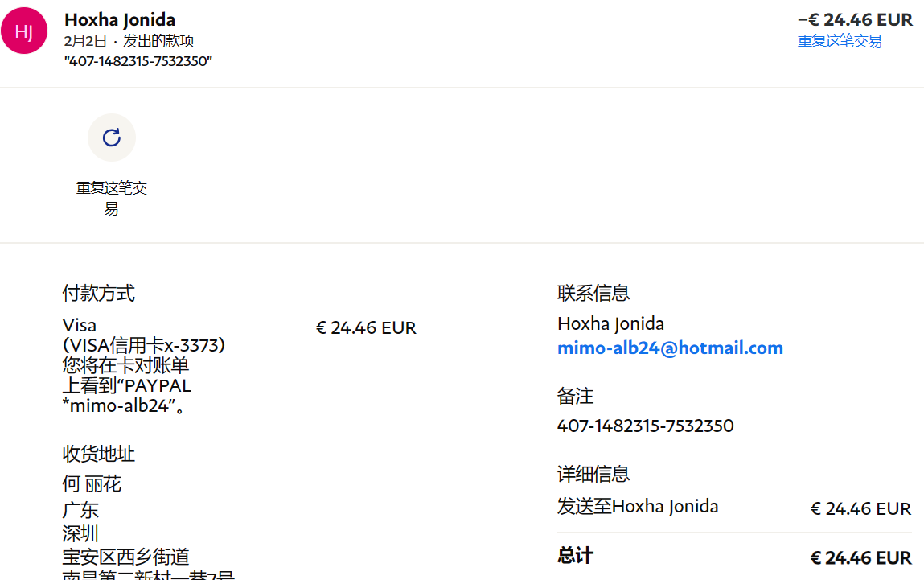Click VISA信用卡x-3373 card detail

[144, 345]
